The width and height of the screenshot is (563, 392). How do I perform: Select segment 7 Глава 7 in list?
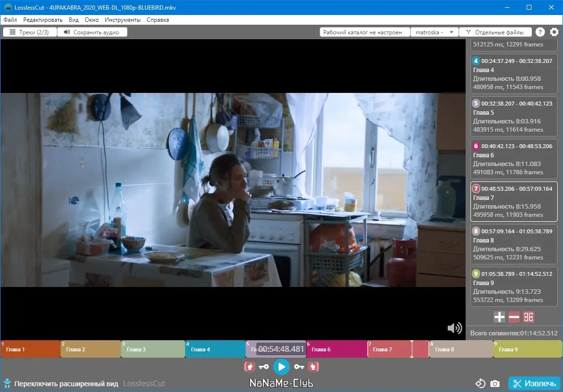click(514, 201)
